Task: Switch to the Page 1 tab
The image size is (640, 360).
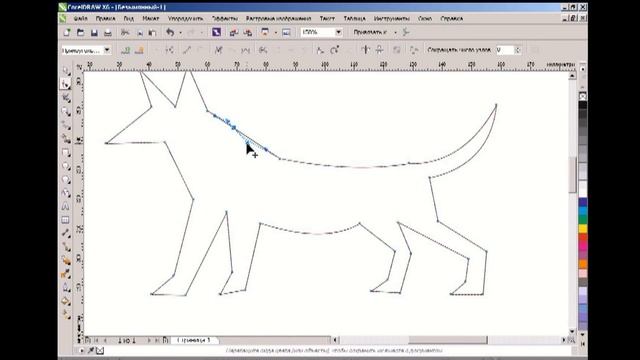Action: [x=194, y=340]
